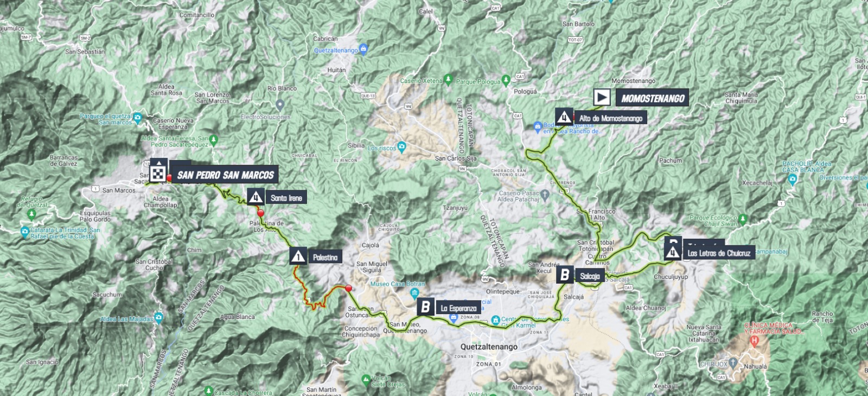This screenshot has height=396, width=868.
Task: Open the SAN PEDRO SAN MARCOS finish label
Action: click(x=225, y=175)
